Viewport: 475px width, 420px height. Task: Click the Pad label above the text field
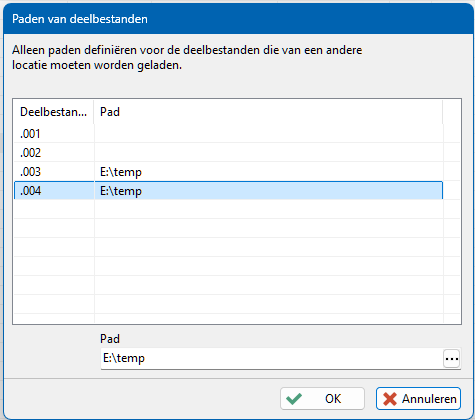coord(110,339)
